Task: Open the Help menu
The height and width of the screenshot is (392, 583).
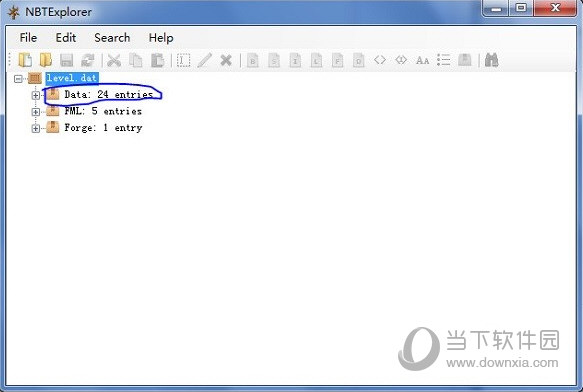Action: click(x=161, y=38)
